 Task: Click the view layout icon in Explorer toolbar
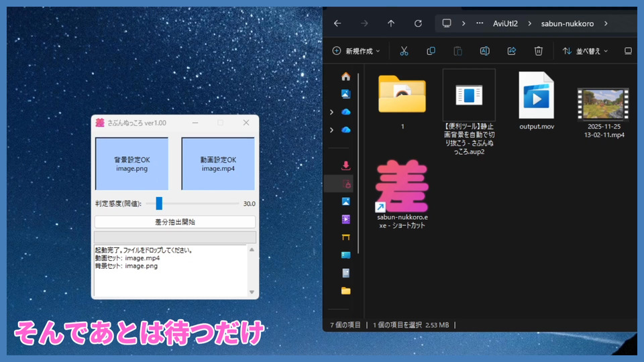[628, 51]
